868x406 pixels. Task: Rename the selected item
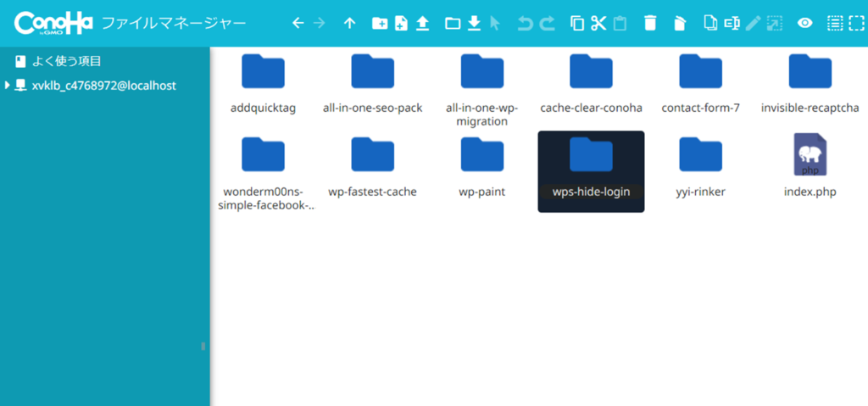[732, 23]
